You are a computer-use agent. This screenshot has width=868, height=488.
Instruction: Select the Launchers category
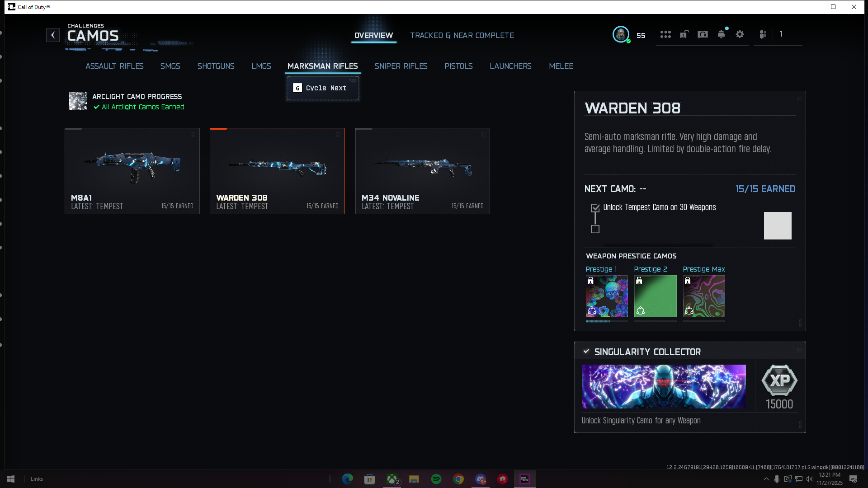(510, 66)
